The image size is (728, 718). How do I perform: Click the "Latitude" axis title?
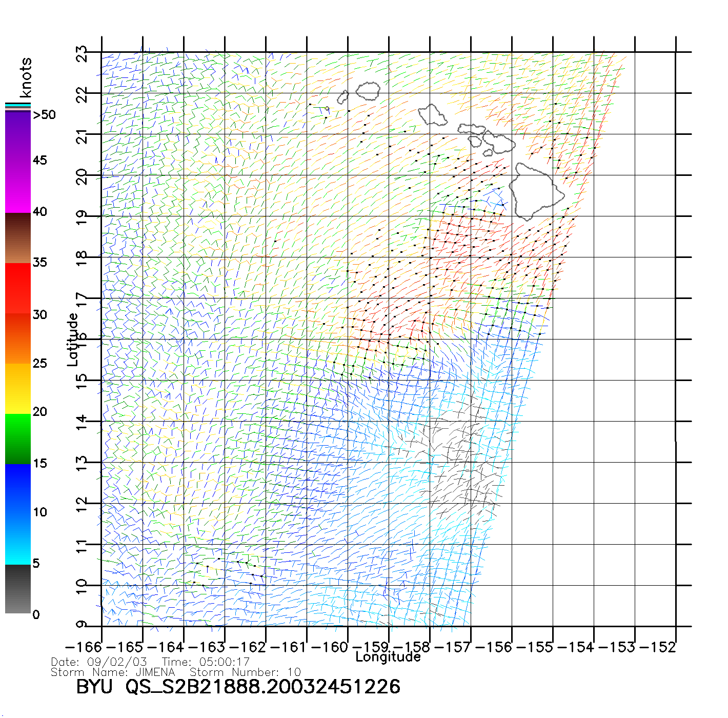click(x=73, y=340)
